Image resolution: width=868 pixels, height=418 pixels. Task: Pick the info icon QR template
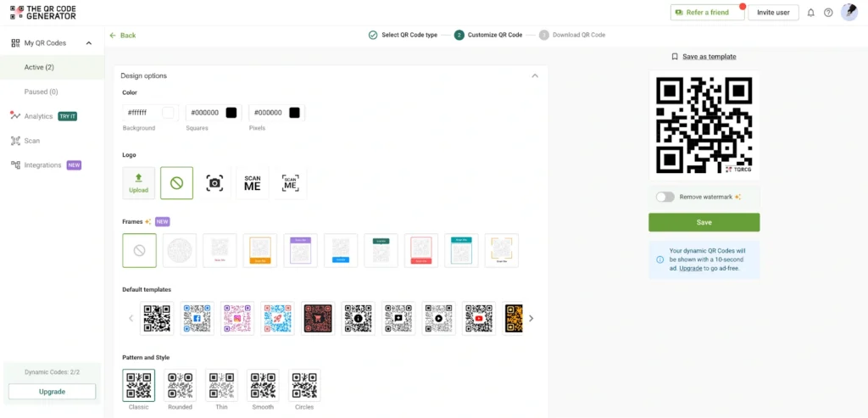[359, 318]
